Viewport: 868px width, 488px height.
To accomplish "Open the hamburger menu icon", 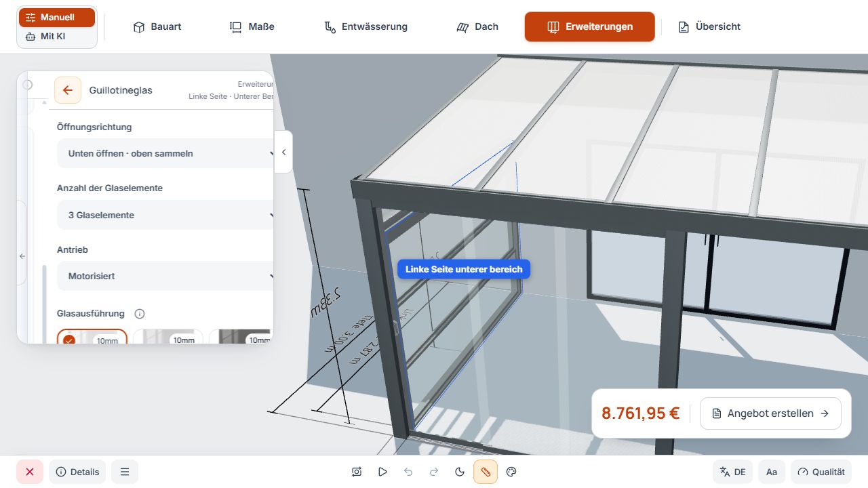I will (x=125, y=472).
